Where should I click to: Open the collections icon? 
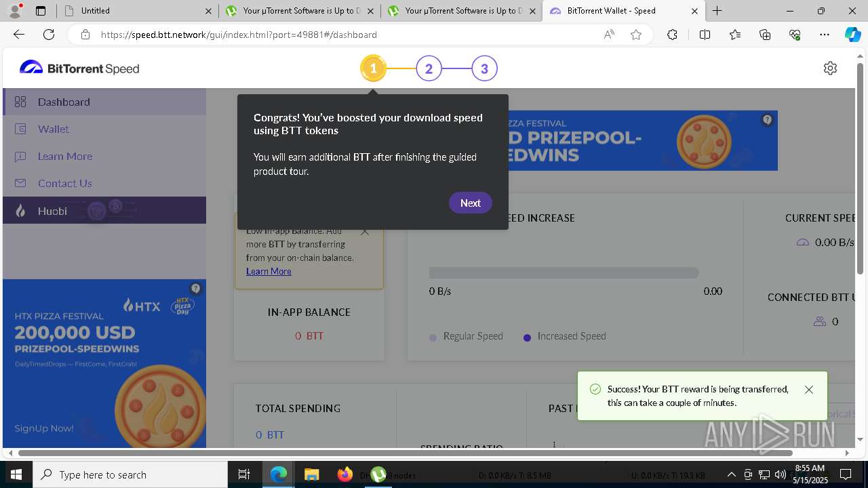coord(765,35)
